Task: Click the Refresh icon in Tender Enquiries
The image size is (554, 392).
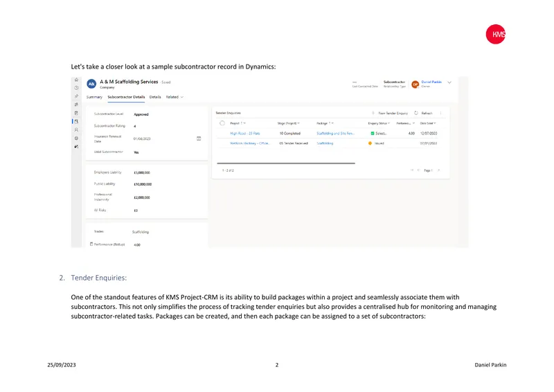Action: coord(416,113)
